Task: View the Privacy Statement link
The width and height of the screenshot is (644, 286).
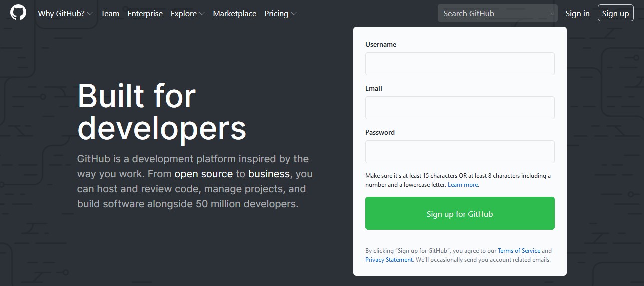Action: coord(389,260)
